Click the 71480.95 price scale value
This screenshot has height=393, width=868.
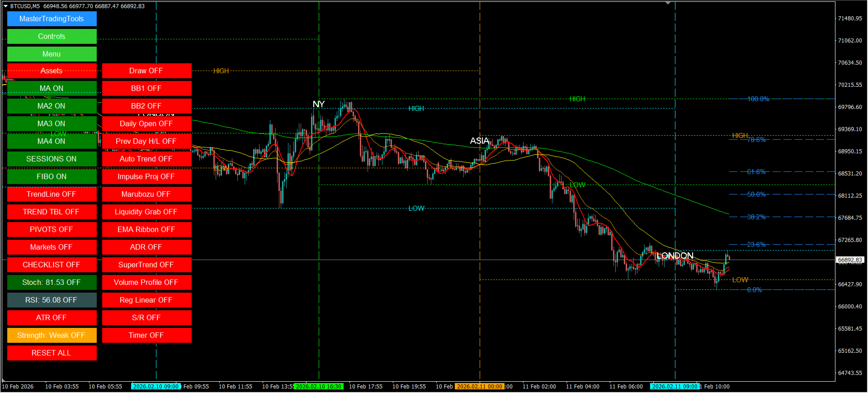click(850, 19)
